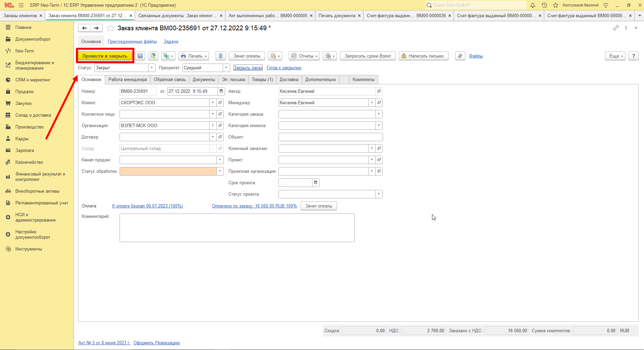
Task: Open the history clock icon
Action: tap(544, 5)
